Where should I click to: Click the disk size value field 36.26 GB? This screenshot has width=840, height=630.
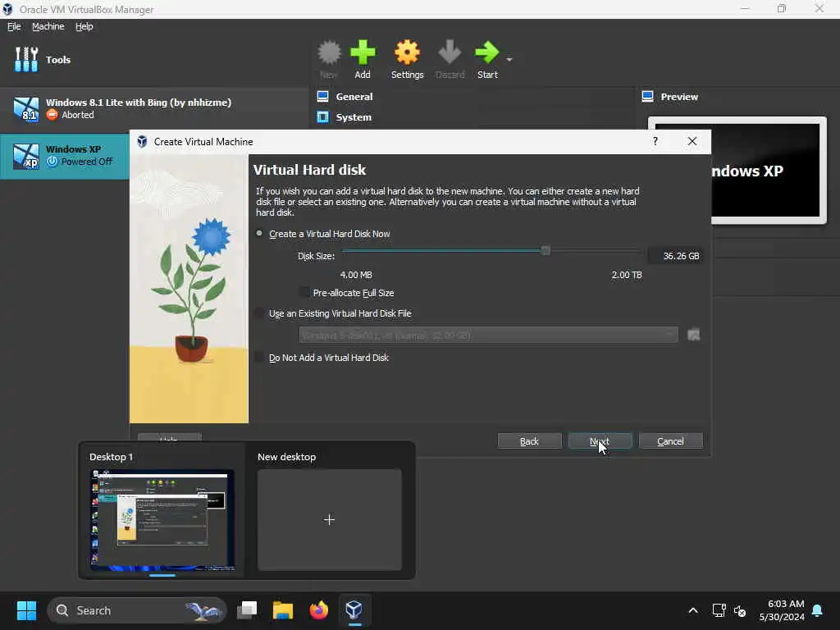[x=674, y=256]
